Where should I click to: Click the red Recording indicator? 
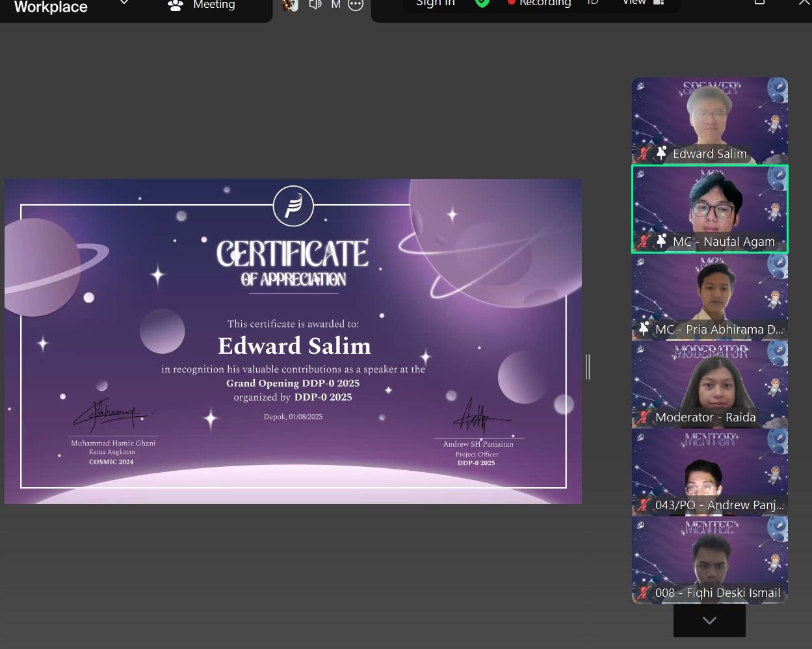click(539, 4)
